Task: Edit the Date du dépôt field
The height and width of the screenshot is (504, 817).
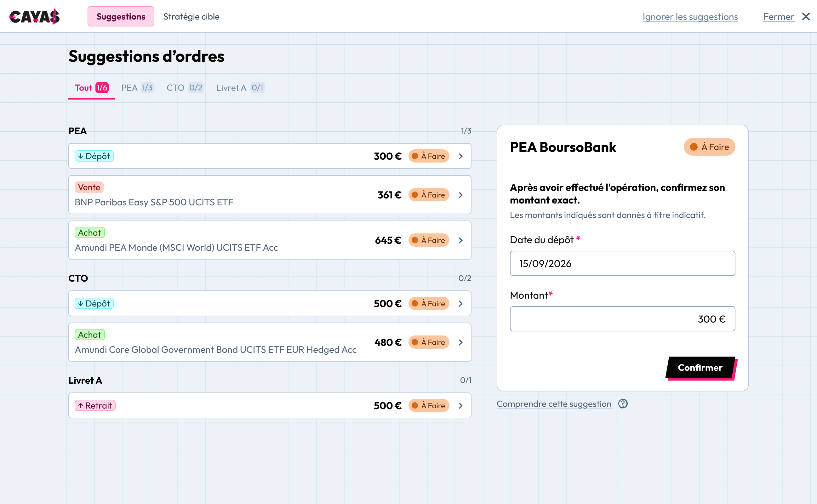Action: (x=622, y=263)
